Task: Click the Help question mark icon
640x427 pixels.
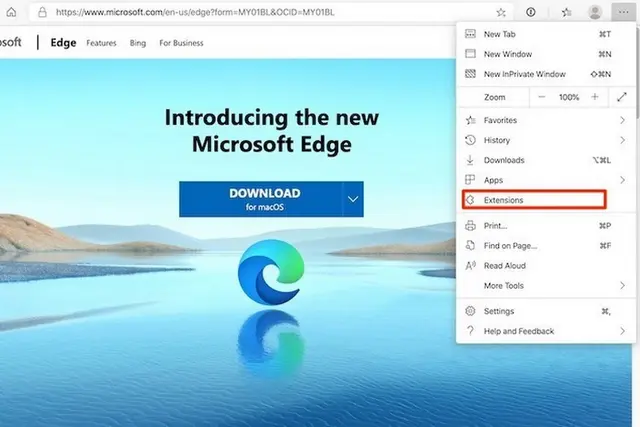Action: (x=470, y=330)
